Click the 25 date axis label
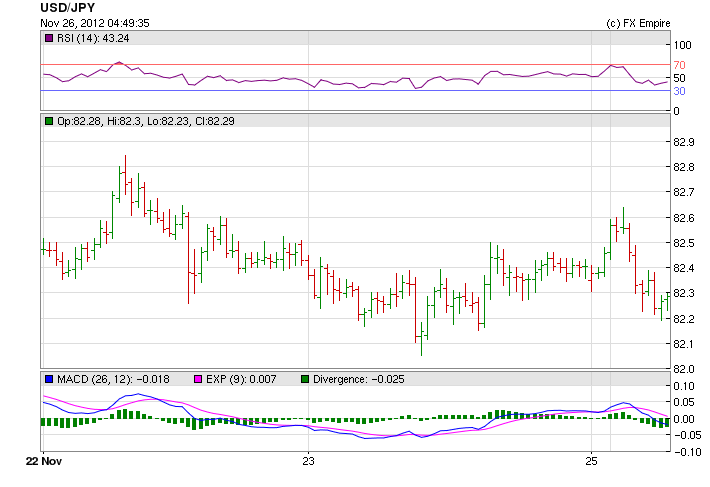 [x=591, y=461]
